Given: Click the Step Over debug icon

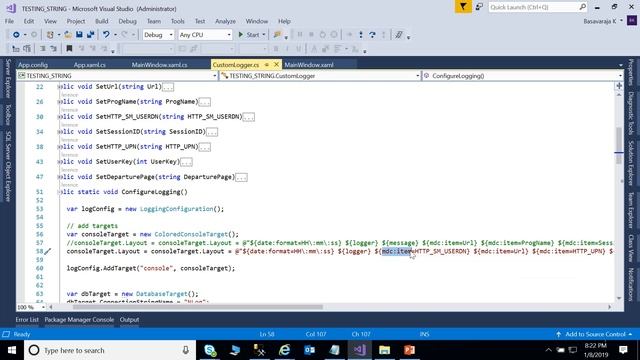Looking at the screenshot, I should [x=372, y=35].
